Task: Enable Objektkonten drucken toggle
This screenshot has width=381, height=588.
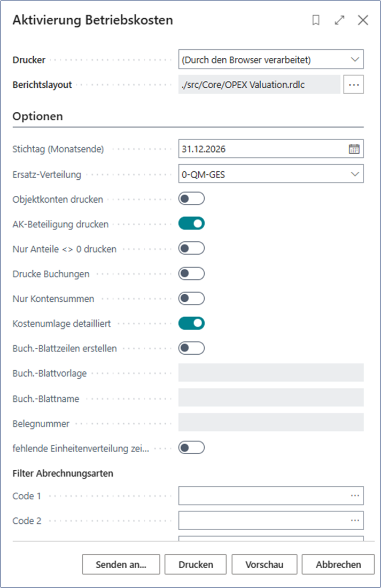Action: click(191, 199)
